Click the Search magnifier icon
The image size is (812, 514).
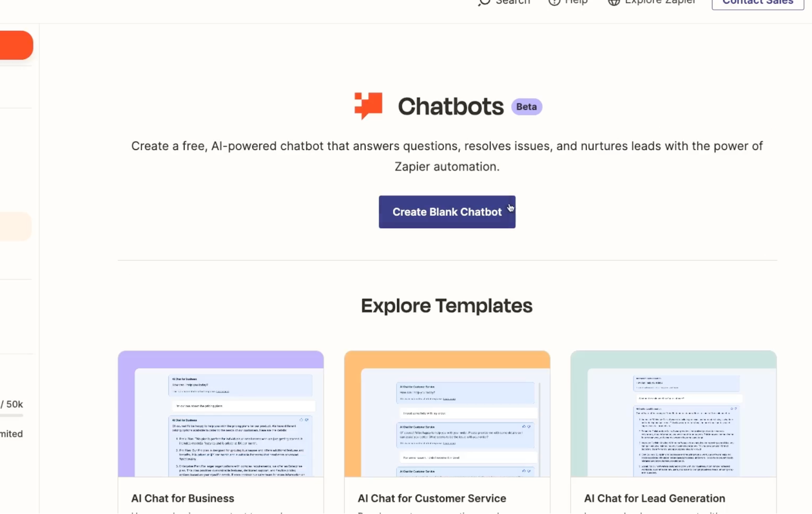coord(484,3)
